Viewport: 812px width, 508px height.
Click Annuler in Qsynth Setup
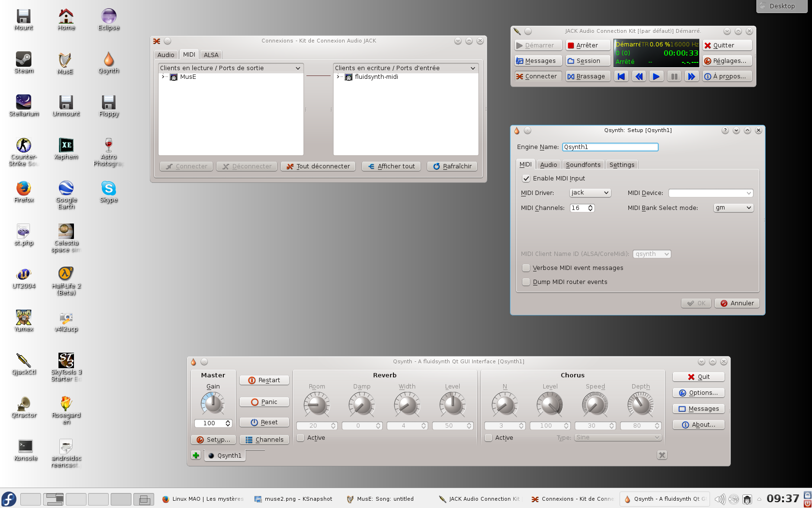point(737,303)
